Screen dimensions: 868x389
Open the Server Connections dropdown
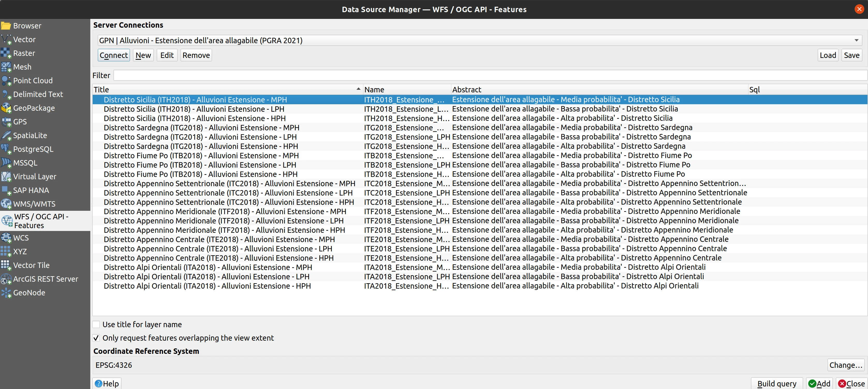tap(480, 40)
